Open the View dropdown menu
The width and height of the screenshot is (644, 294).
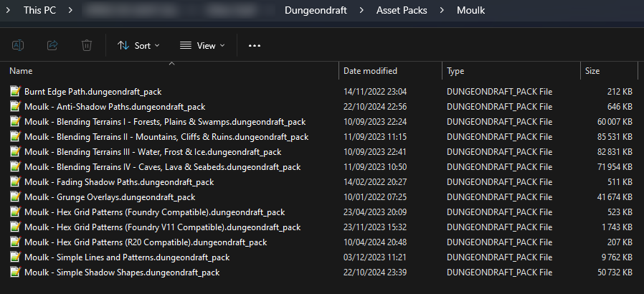pos(202,45)
